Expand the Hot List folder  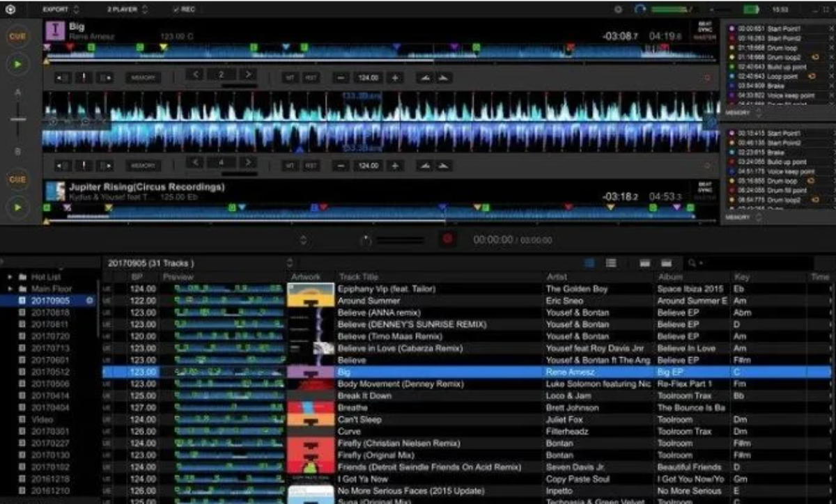point(11,277)
